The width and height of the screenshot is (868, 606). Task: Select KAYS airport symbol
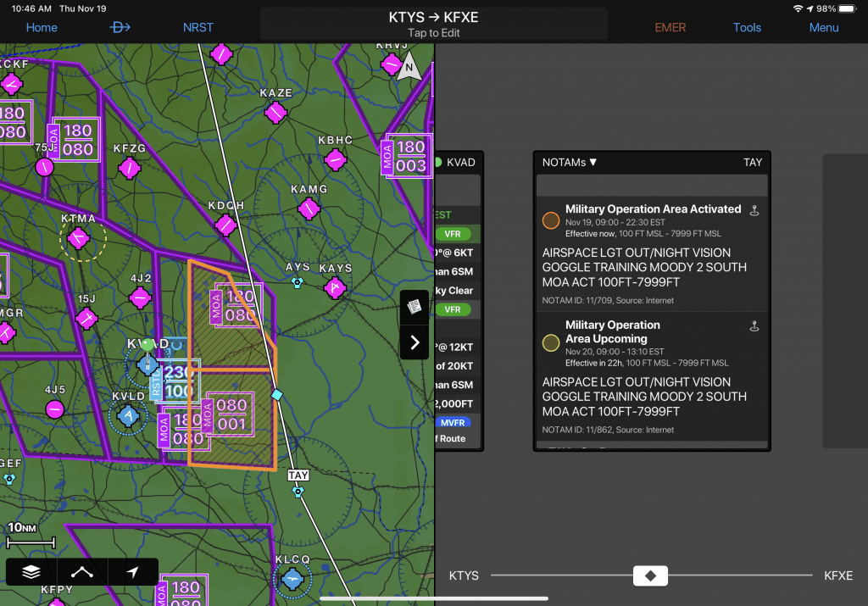[335, 288]
